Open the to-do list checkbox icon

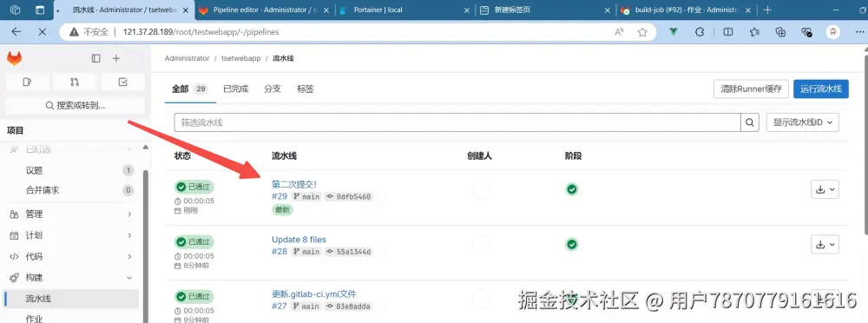[123, 82]
